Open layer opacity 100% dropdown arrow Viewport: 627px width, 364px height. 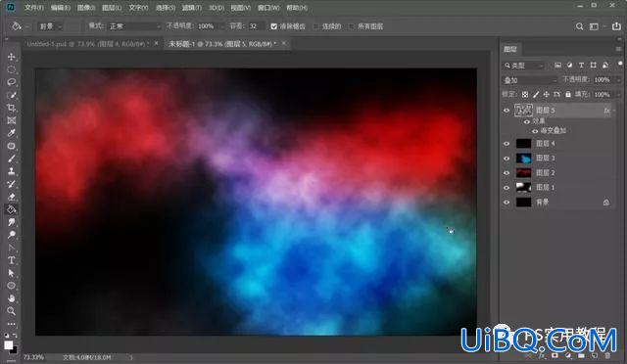(x=618, y=80)
